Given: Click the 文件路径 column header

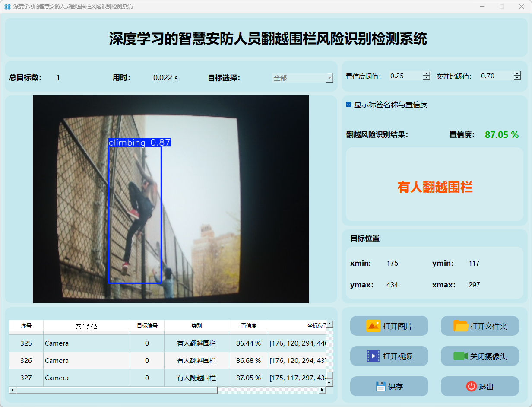Looking at the screenshot, I should pos(86,326).
